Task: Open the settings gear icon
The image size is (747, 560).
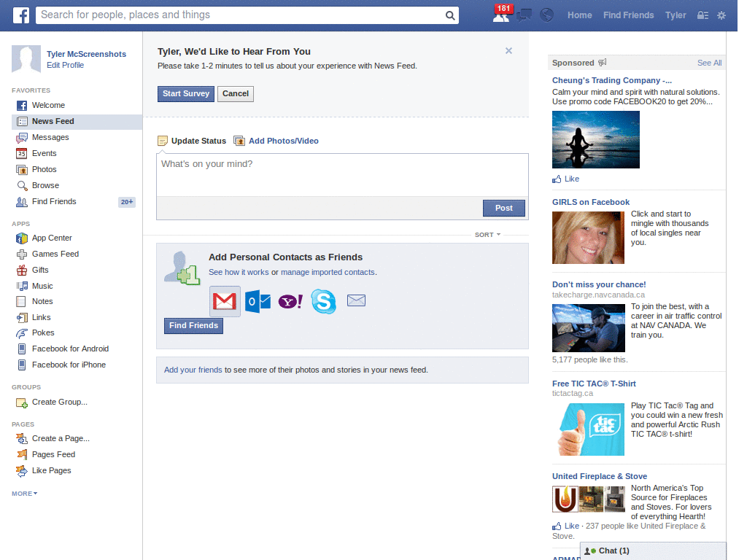Action: [721, 15]
